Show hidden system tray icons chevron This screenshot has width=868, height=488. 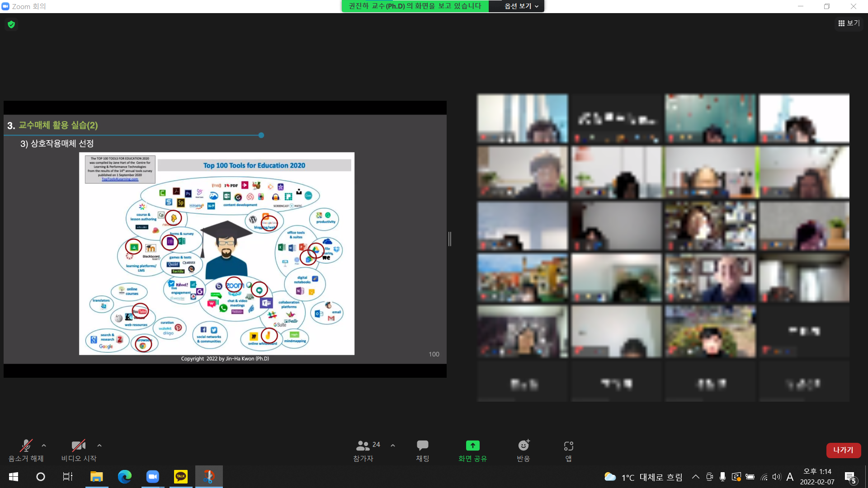696,477
